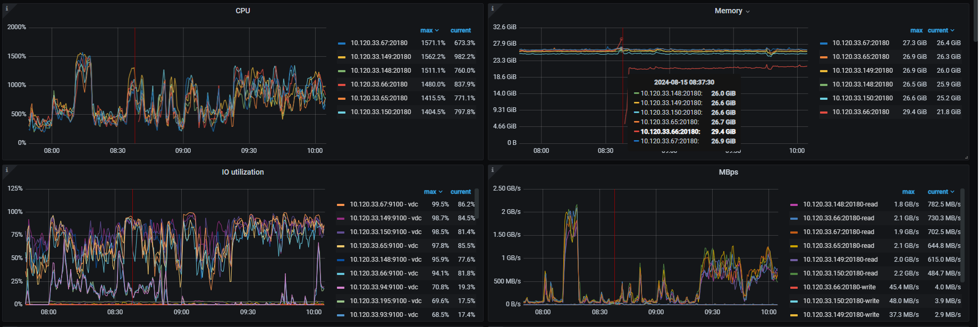Click the Memory panel corner resize handle

966,157
